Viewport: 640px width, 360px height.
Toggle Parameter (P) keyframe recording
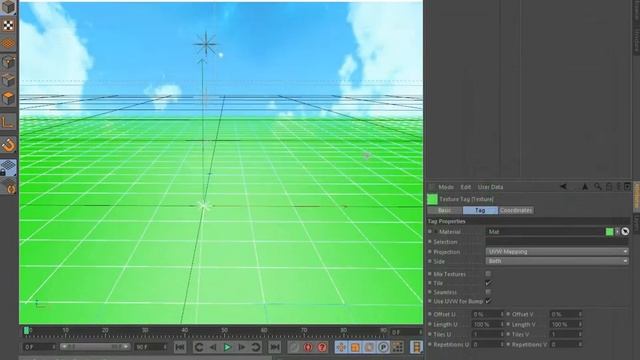coord(383,347)
